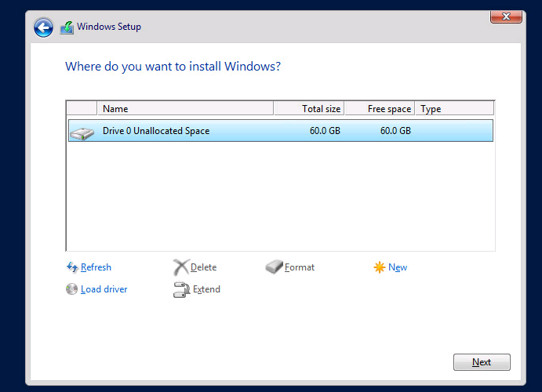Click the Refresh arrows icon
The height and width of the screenshot is (392, 542).
[x=72, y=267]
